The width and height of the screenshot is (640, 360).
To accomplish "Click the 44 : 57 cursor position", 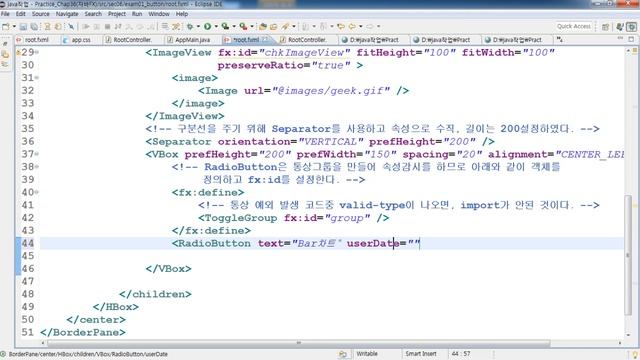I will click(x=461, y=354).
